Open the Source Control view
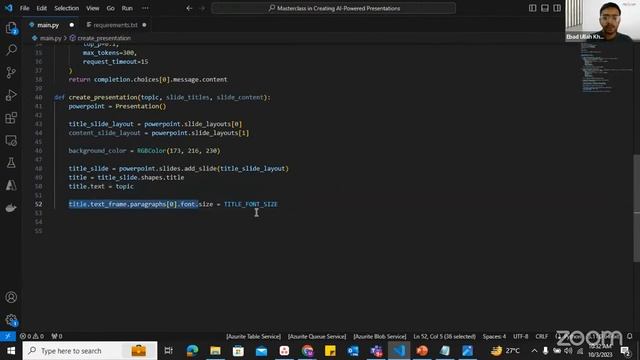The image size is (640, 360). [x=11, y=73]
